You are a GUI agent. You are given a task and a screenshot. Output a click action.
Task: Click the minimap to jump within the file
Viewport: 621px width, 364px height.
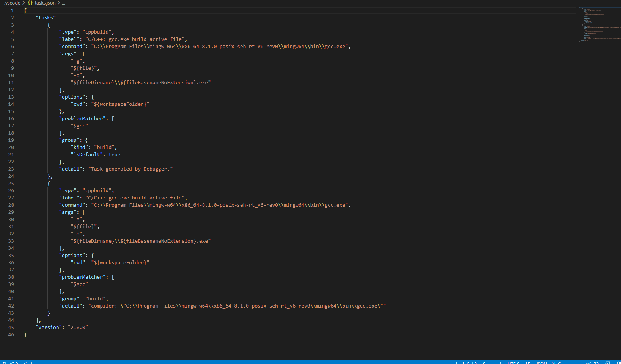(599, 23)
